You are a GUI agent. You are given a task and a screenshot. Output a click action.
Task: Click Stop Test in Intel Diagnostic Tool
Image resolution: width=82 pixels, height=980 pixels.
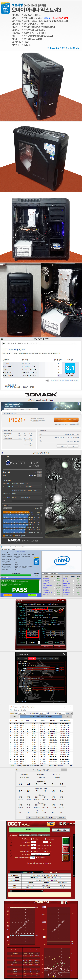(8, 595)
